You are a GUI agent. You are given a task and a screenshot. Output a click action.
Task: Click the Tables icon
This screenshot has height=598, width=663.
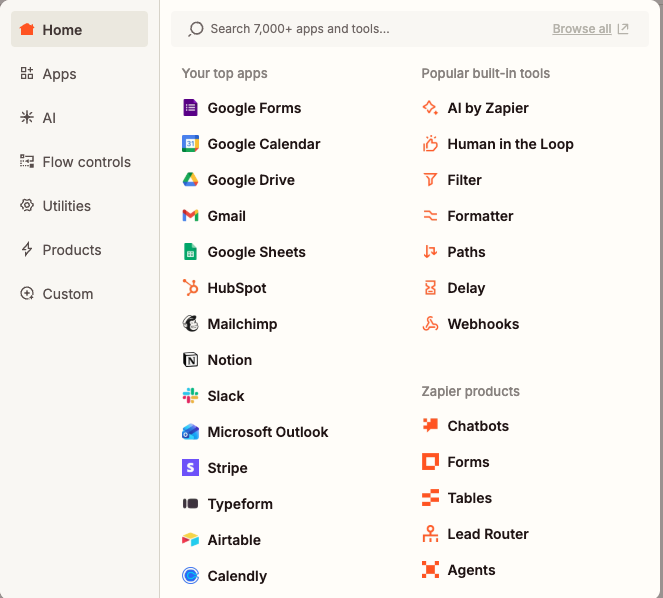click(430, 497)
